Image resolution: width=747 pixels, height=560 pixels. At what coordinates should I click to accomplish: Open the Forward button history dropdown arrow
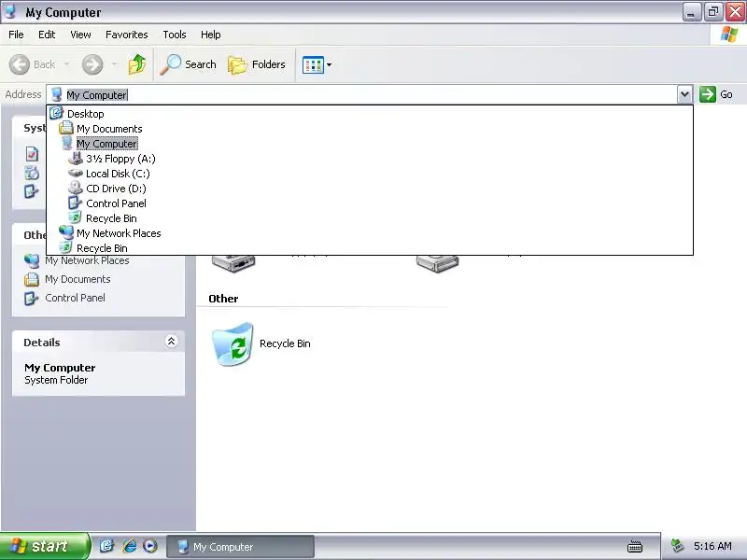pos(114,64)
